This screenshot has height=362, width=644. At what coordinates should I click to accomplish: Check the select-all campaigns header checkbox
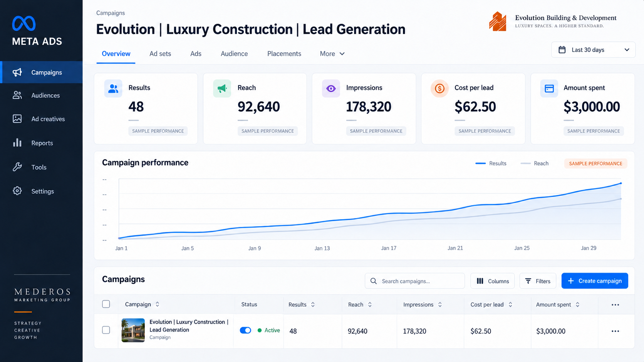(x=106, y=304)
